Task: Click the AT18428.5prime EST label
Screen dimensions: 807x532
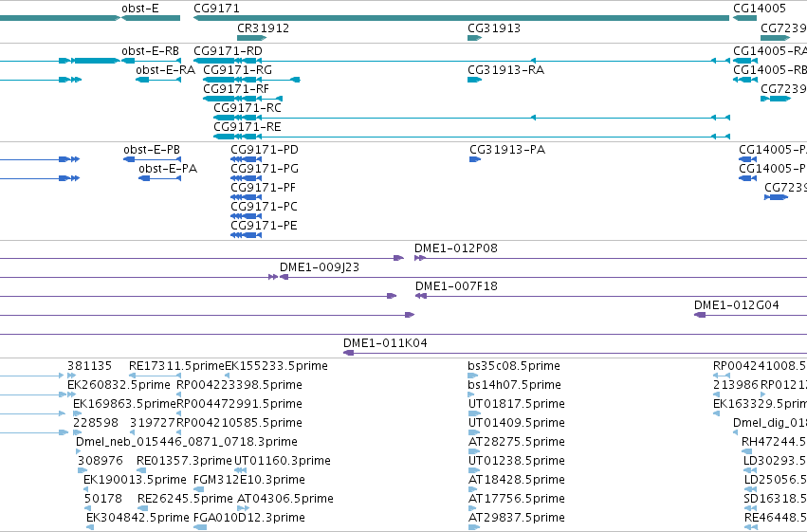Action: 516,480
